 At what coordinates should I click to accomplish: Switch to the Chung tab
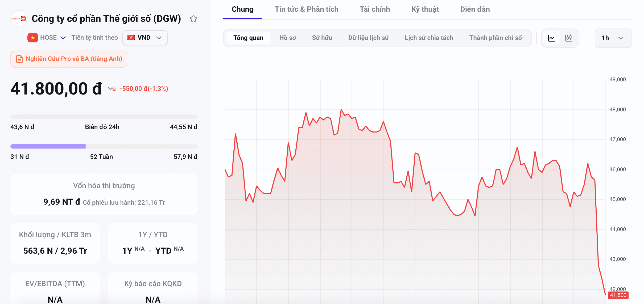point(242,9)
